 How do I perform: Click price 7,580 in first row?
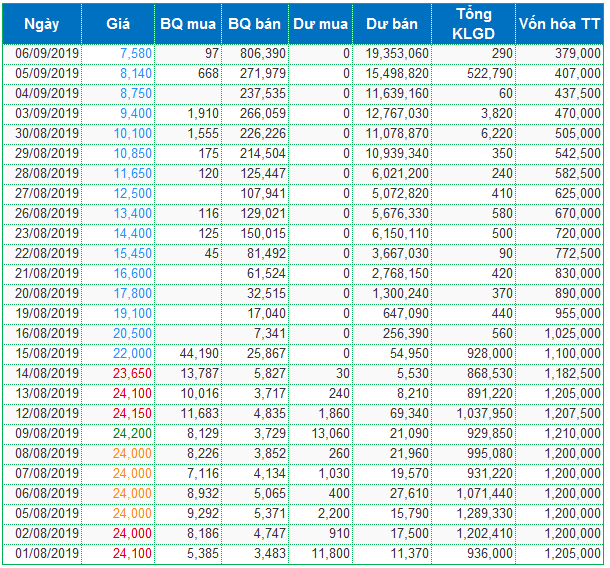[135, 52]
